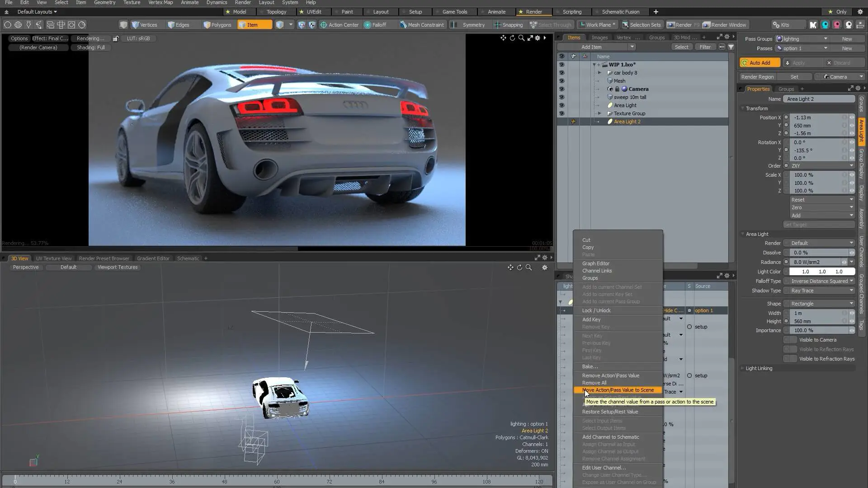Screen dimensions: 868x488
Task: Open render preview settings gear
Action: [x=538, y=38]
